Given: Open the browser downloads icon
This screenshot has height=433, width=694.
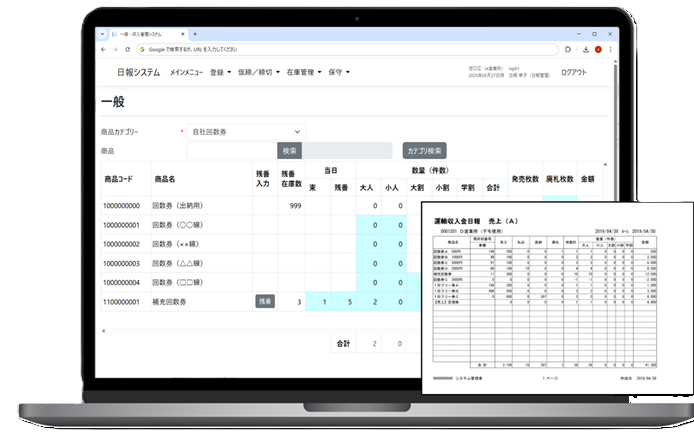Looking at the screenshot, I should [586, 50].
